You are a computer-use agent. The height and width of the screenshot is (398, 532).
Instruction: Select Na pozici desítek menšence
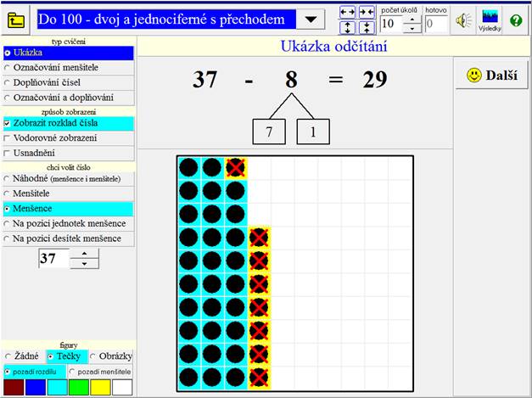(69, 238)
